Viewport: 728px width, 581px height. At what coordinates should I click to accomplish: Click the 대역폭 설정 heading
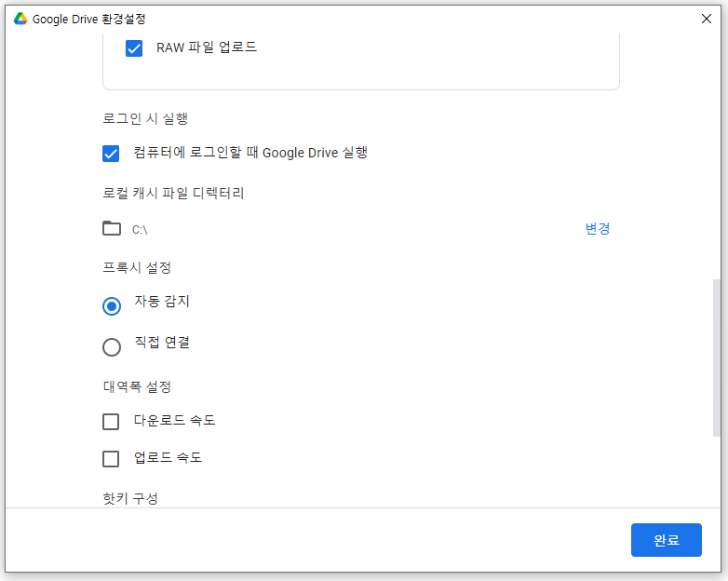pyautogui.click(x=137, y=387)
